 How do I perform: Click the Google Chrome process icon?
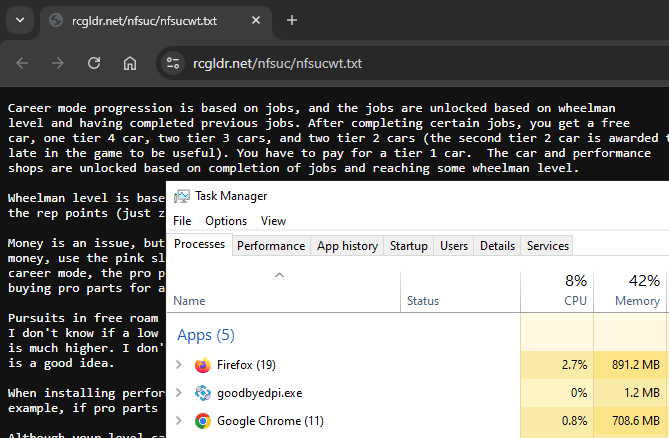pos(203,421)
